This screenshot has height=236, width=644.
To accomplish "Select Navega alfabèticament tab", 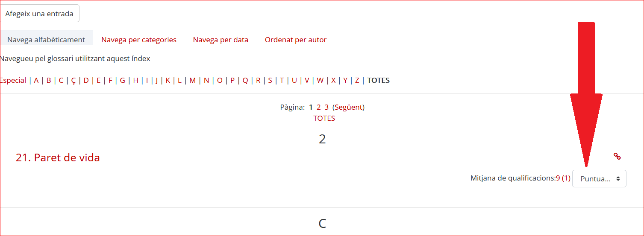I will click(46, 40).
